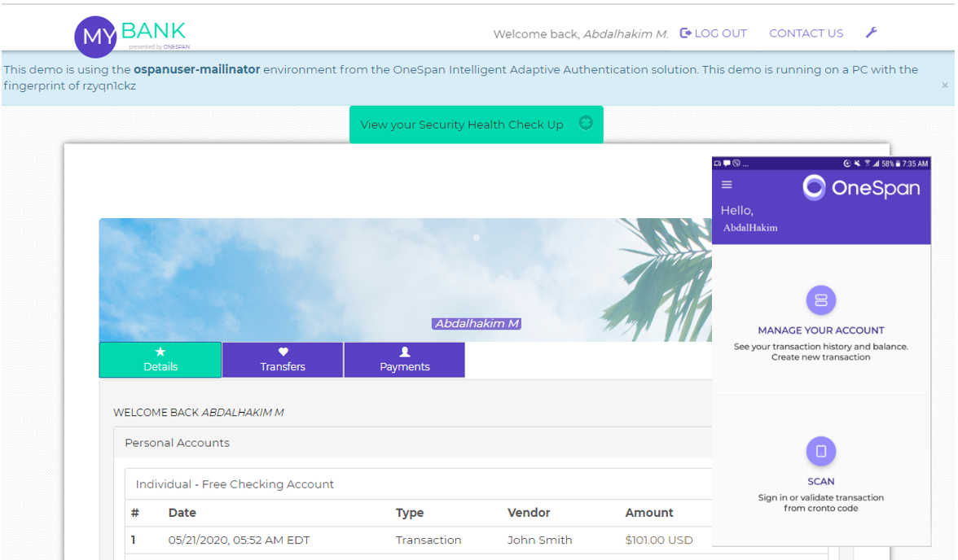Dismiss the demo environment info banner

point(945,85)
